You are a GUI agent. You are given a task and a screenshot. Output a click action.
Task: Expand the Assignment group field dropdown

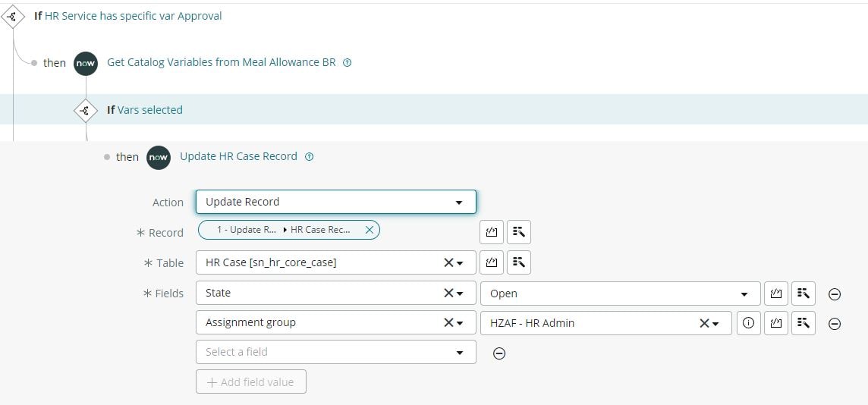point(460,324)
